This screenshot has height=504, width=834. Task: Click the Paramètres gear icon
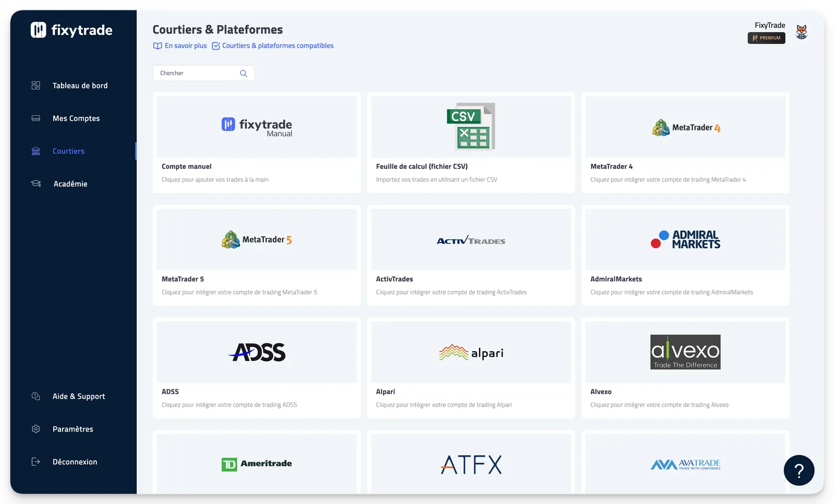pyautogui.click(x=36, y=429)
